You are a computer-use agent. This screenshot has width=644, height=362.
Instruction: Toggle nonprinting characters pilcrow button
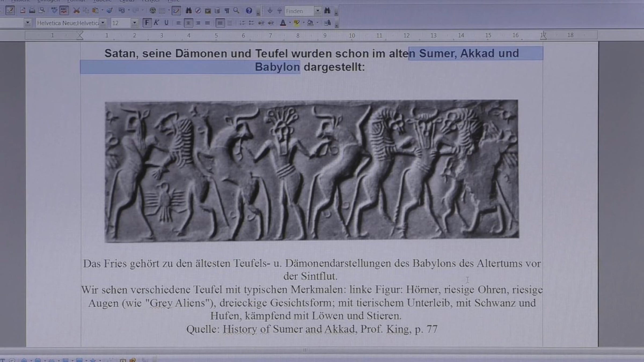click(227, 11)
